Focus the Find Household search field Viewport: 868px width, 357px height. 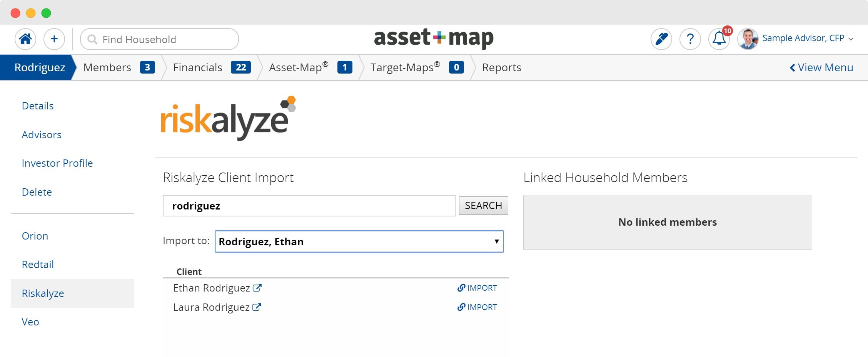click(159, 39)
